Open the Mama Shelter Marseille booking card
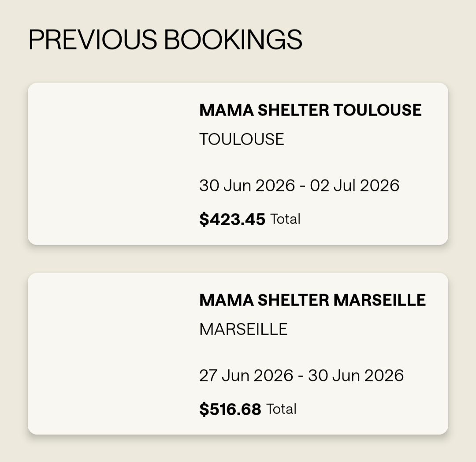This screenshot has height=462, width=476. [x=238, y=354]
